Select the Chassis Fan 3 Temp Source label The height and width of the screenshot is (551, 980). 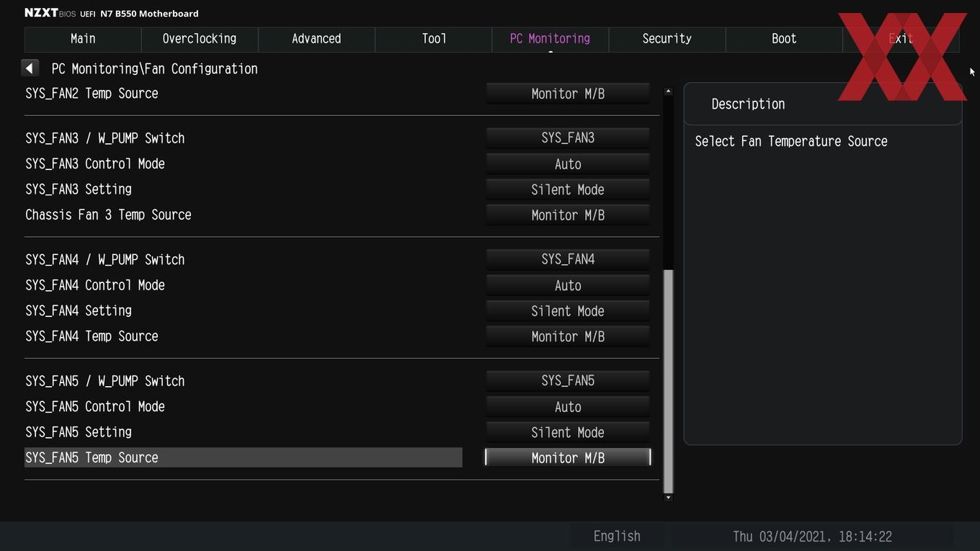pos(108,215)
